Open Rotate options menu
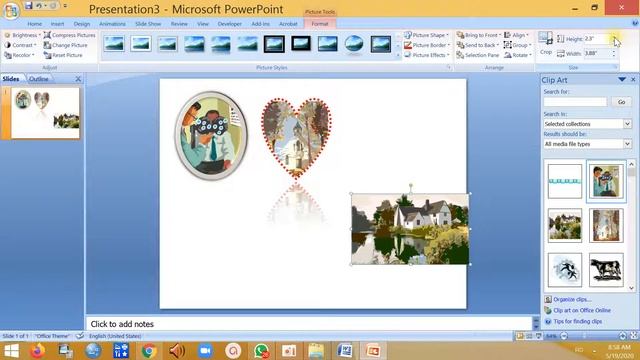This screenshot has height=360, width=640. coord(518,55)
